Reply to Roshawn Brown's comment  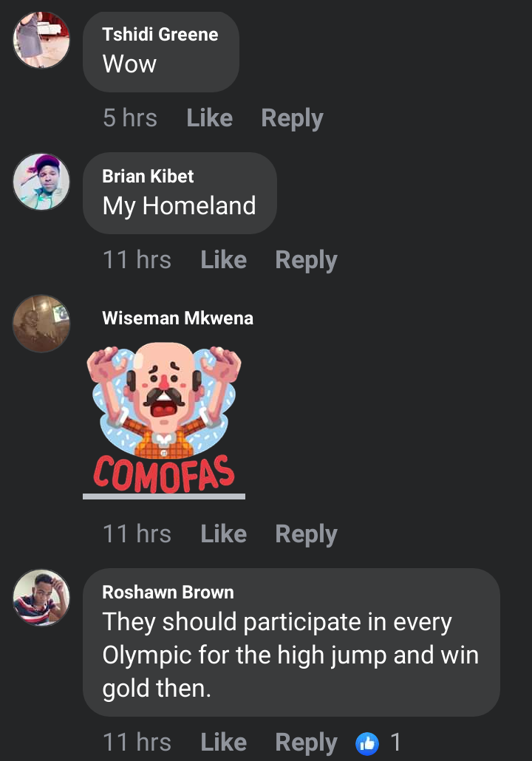(307, 743)
